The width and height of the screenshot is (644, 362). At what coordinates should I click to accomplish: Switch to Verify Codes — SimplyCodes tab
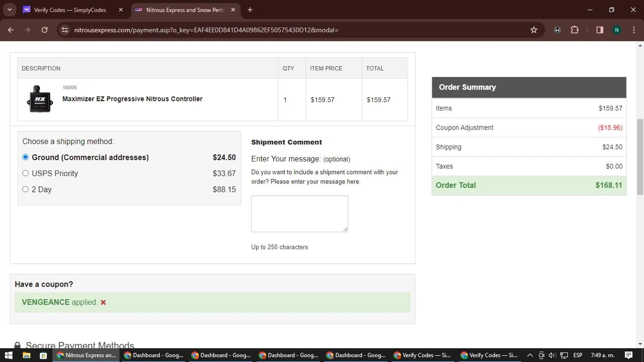pos(70,10)
